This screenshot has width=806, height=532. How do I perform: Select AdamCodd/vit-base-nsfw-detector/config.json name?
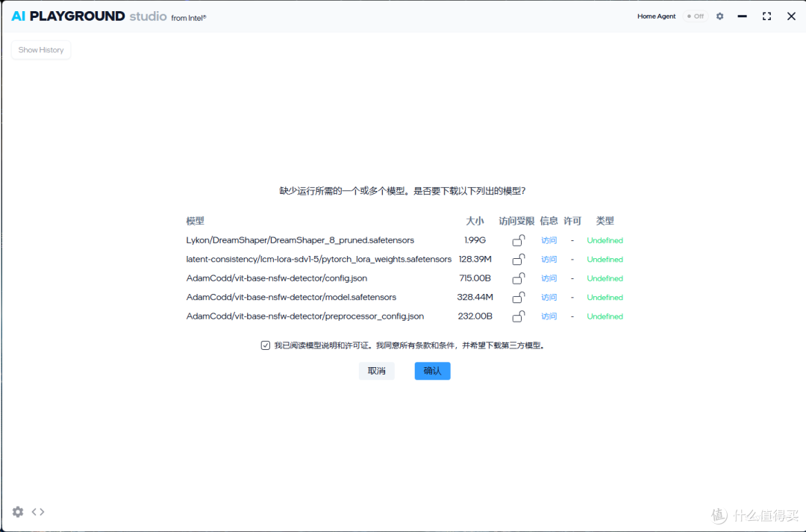(x=277, y=278)
